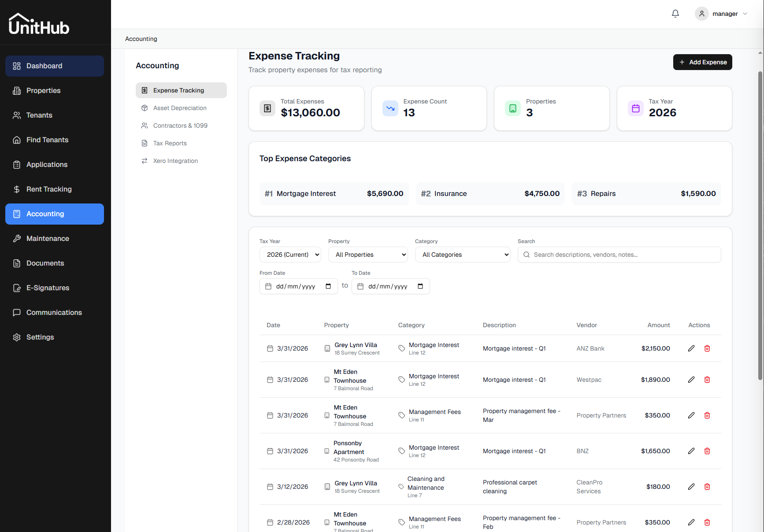This screenshot has width=764, height=532.
Task: Open the All Categories dropdown
Action: (463, 255)
